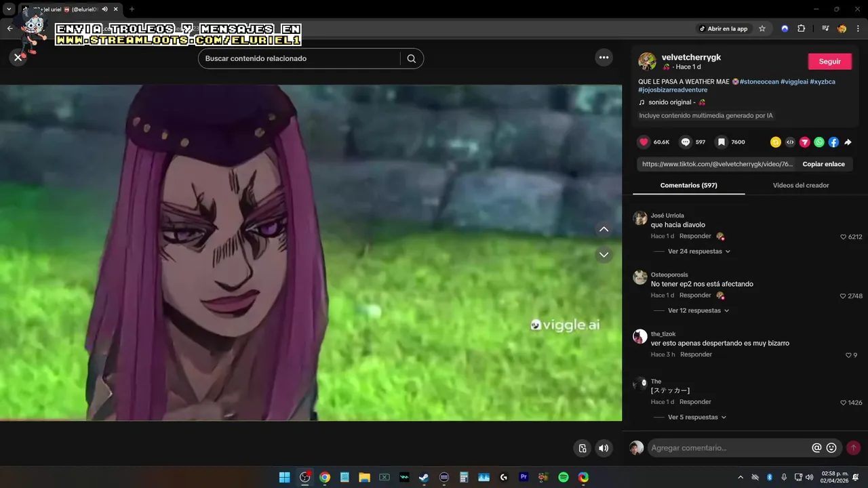This screenshot has width=868, height=488.
Task: Toggle auto-scroll icon beside volume button
Action: pyautogui.click(x=582, y=448)
